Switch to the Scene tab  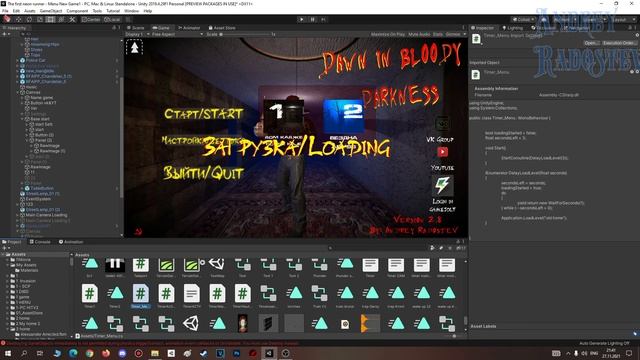click(135, 28)
